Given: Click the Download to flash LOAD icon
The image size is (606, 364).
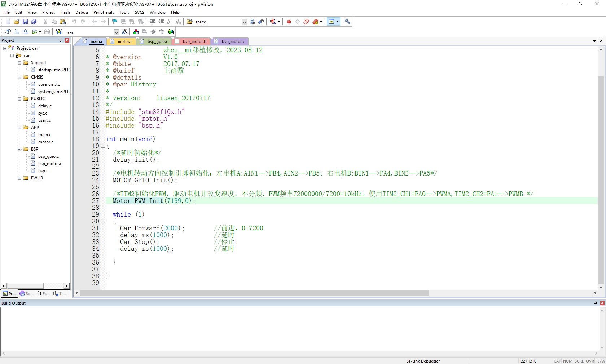Looking at the screenshot, I should click(59, 32).
